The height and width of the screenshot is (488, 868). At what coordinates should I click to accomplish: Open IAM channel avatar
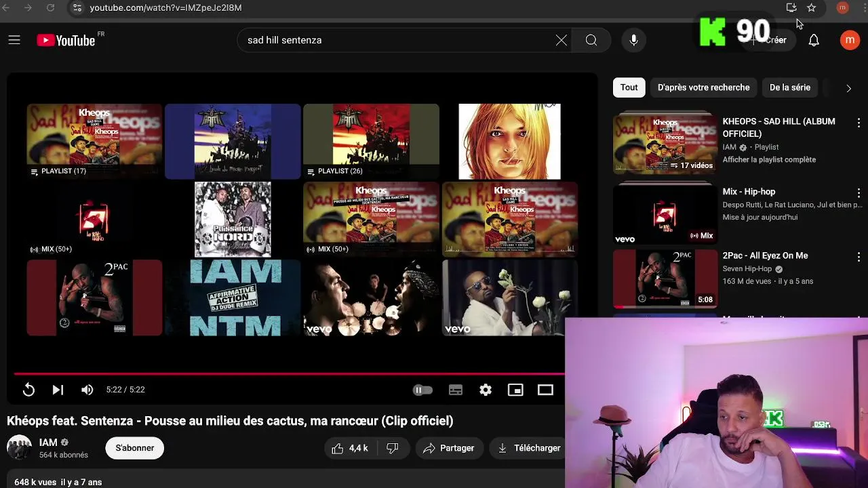click(19, 448)
